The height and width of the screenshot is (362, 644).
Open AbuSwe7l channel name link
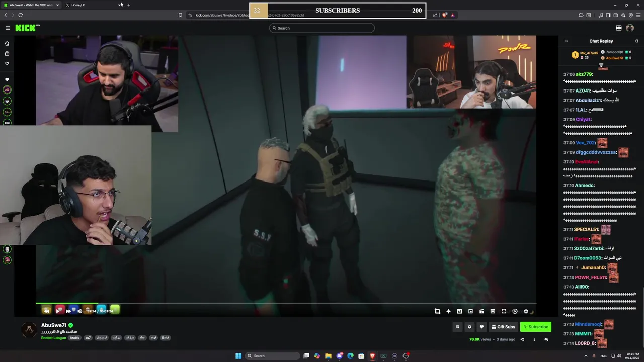pos(53,325)
